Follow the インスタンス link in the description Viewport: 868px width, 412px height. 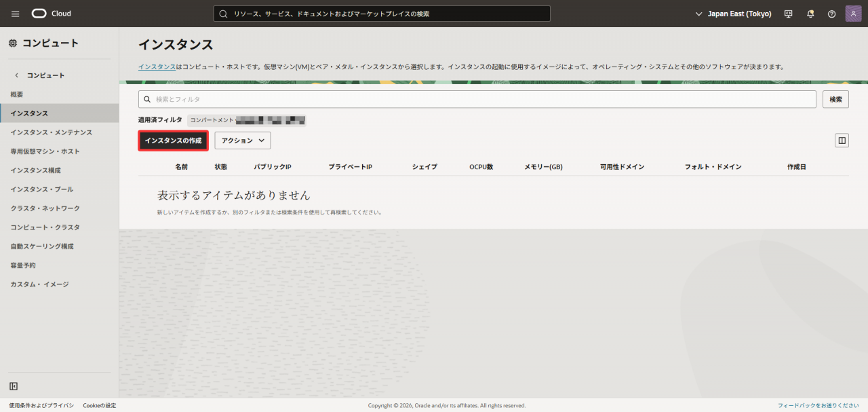[156, 67]
